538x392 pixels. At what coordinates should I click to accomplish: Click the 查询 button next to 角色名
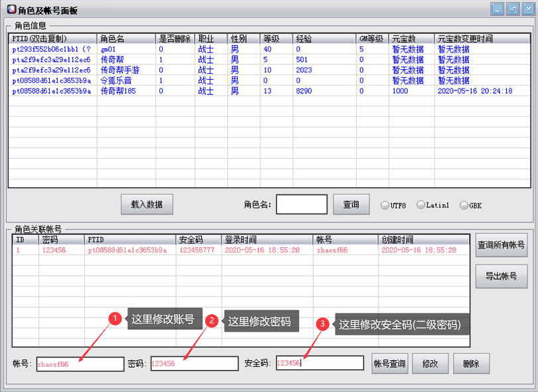(351, 204)
